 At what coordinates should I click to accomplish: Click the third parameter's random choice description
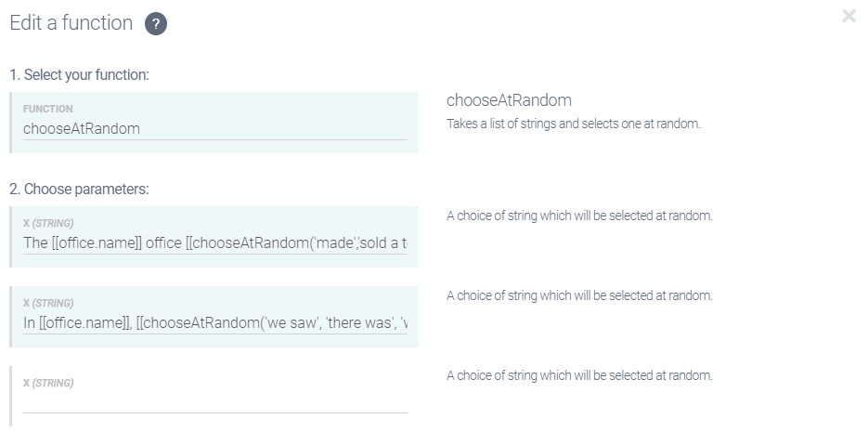click(x=579, y=375)
